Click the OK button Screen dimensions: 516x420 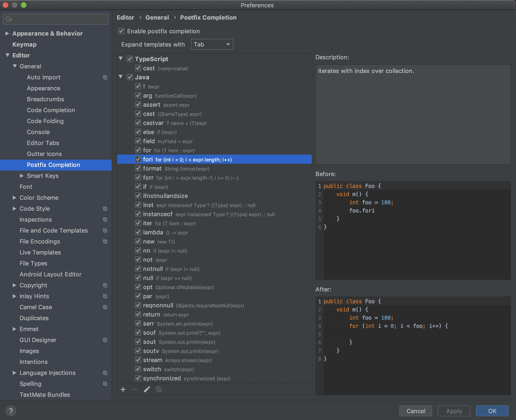tap(492, 411)
